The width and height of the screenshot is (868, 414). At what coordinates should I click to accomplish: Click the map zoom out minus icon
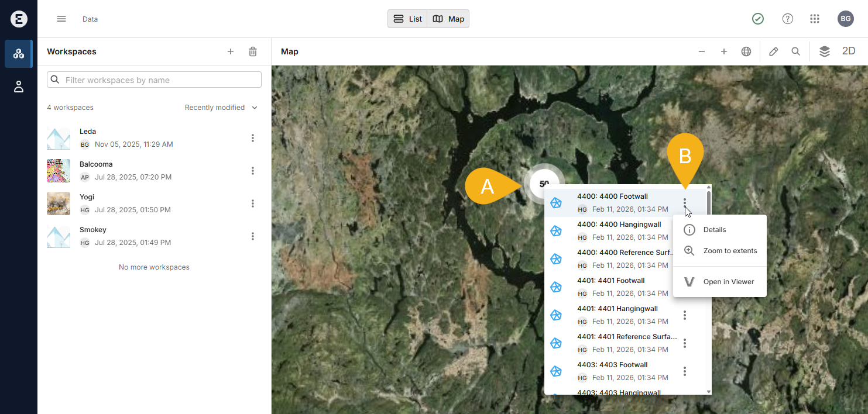click(x=701, y=51)
